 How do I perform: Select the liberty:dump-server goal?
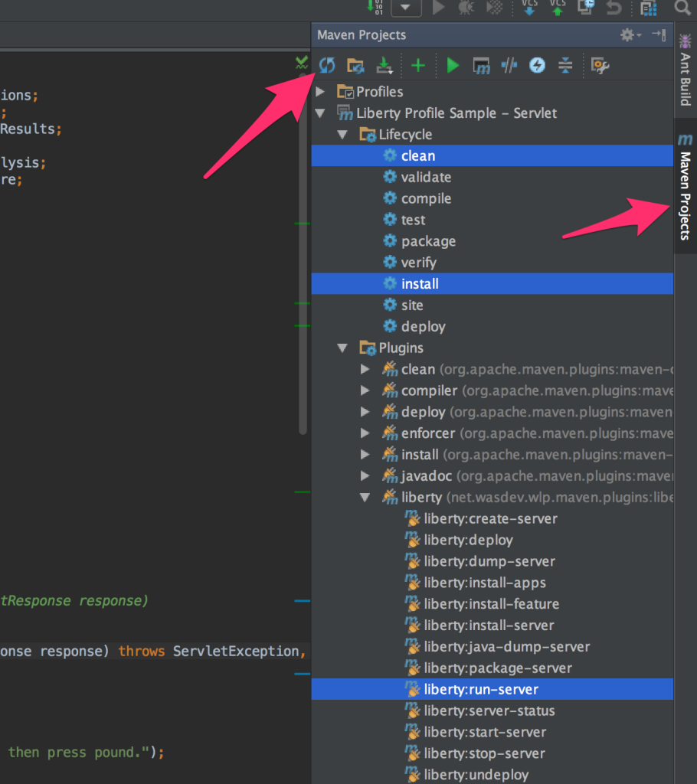pos(489,561)
